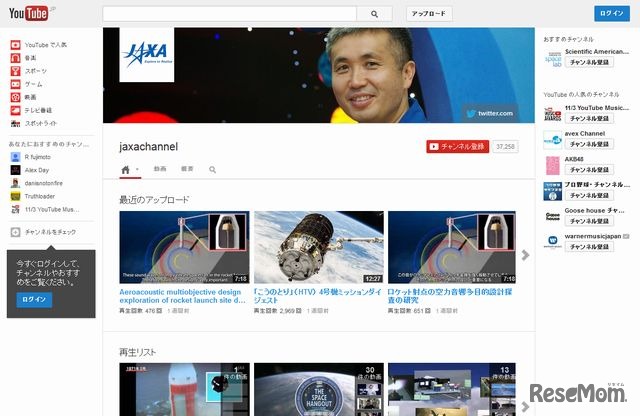Open danisnotonfire channel avatar
The height and width of the screenshot is (416, 640).
[16, 183]
